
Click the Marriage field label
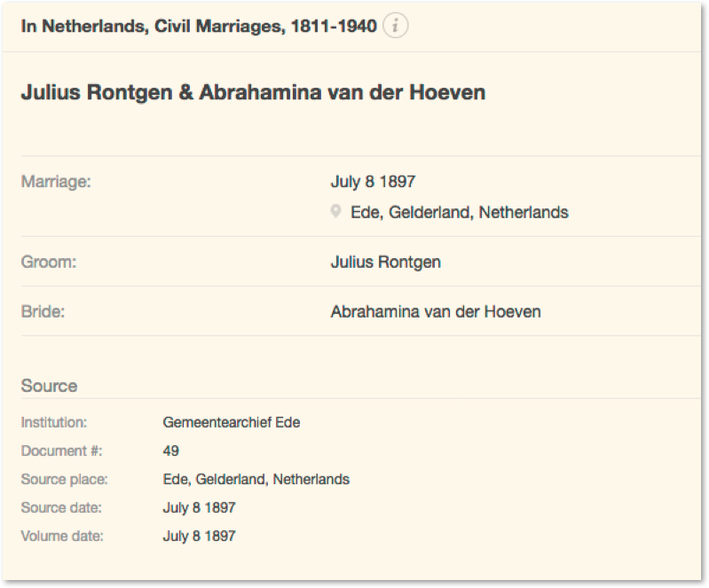(55, 183)
